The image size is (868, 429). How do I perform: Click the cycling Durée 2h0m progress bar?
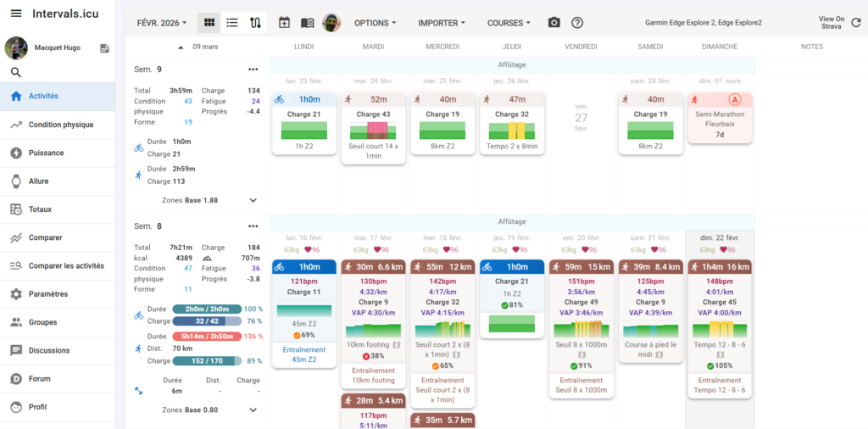coord(206,309)
